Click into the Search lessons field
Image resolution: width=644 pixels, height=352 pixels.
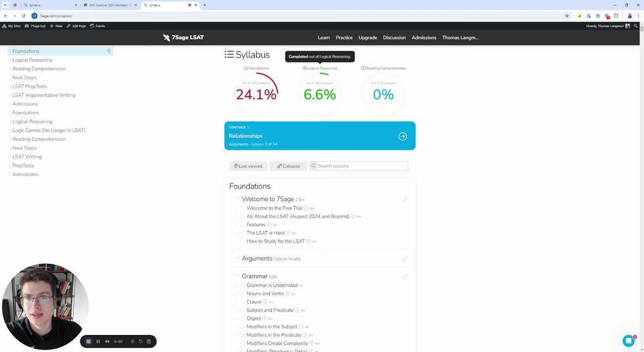point(359,166)
